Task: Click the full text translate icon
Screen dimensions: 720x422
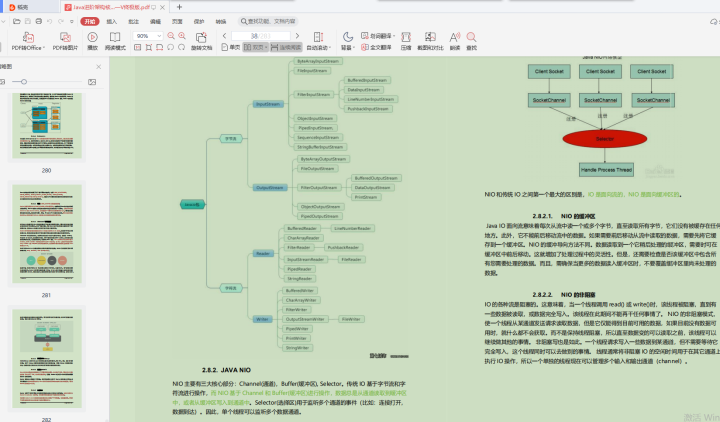Action: [365, 47]
